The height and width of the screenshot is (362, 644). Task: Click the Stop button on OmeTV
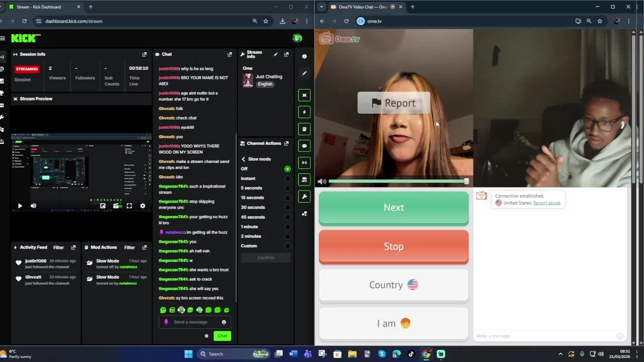pyautogui.click(x=394, y=246)
